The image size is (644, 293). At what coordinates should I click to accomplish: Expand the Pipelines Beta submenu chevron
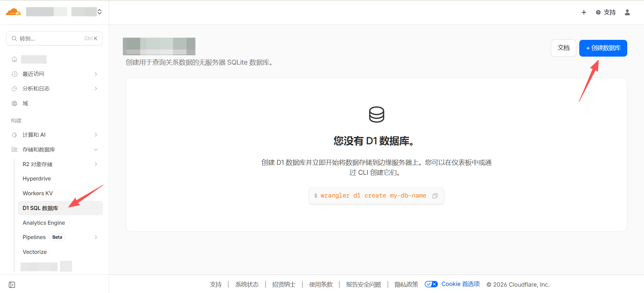(x=96, y=237)
